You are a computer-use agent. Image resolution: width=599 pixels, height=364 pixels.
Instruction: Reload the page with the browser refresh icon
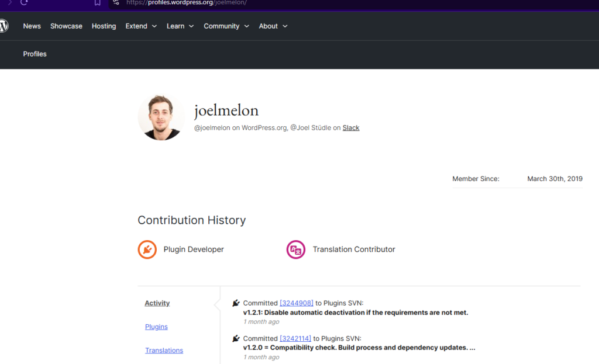pos(24,2)
